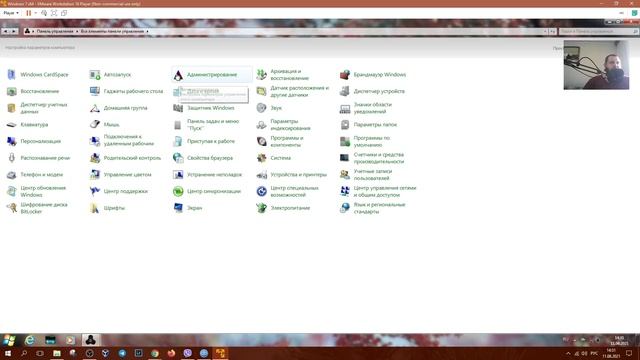
Task: Click Подключения к удаленным рабочим столам link
Action: [129, 140]
